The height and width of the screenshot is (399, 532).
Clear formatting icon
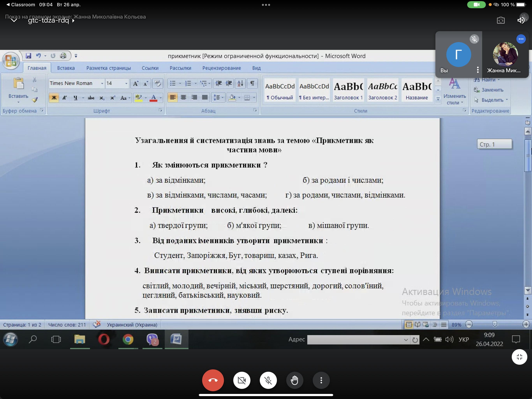click(158, 84)
